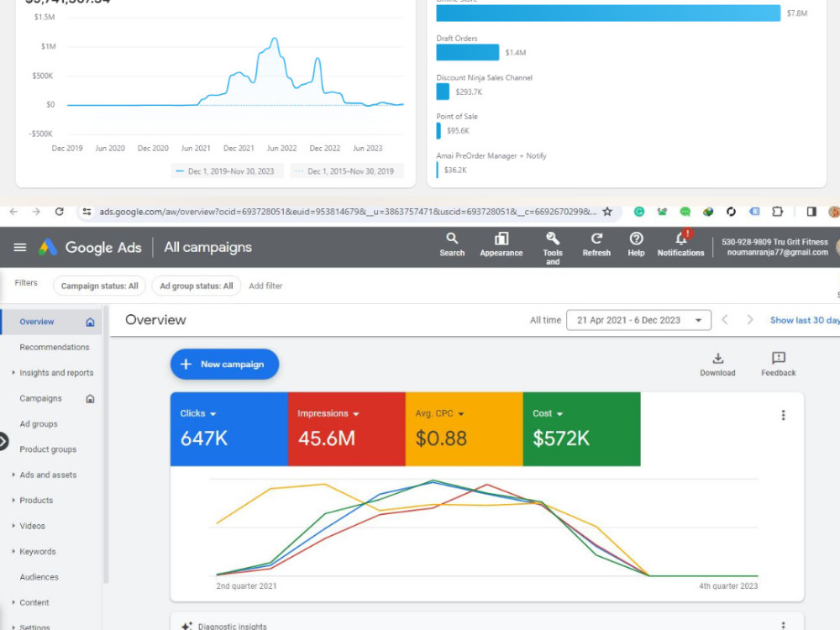Viewport: 840px width, 630px height.
Task: Expand the collapsed side panel arrow
Action: pos(3,442)
